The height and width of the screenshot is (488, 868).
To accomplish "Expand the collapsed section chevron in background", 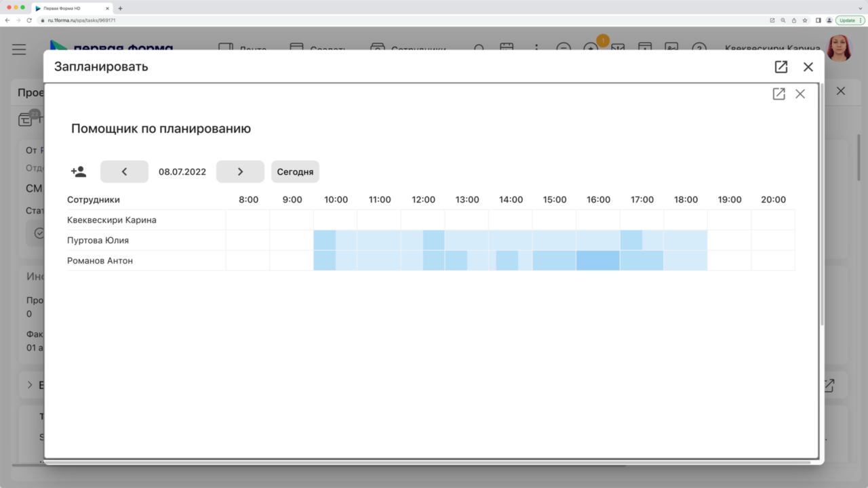I will tap(30, 385).
